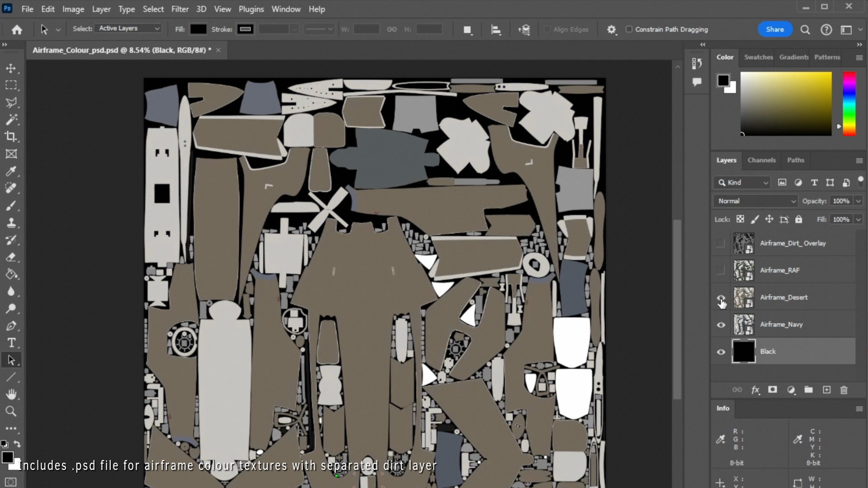
Task: Select the Crop tool
Action: tap(11, 136)
